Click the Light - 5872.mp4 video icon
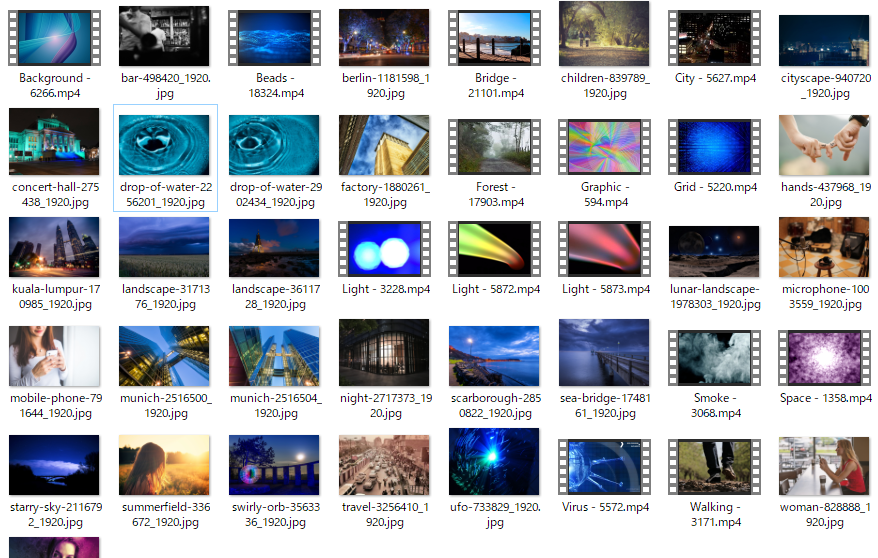This screenshot has height=558, width=878. [494, 249]
